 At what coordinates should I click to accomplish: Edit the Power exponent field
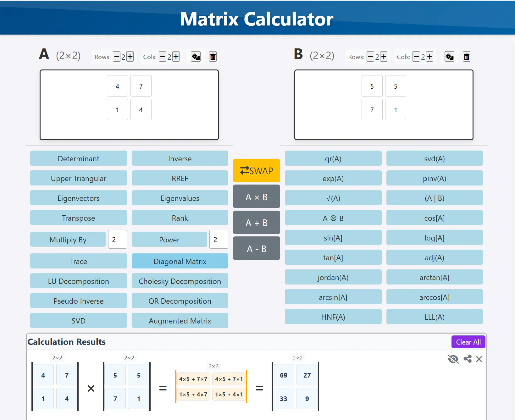click(219, 239)
